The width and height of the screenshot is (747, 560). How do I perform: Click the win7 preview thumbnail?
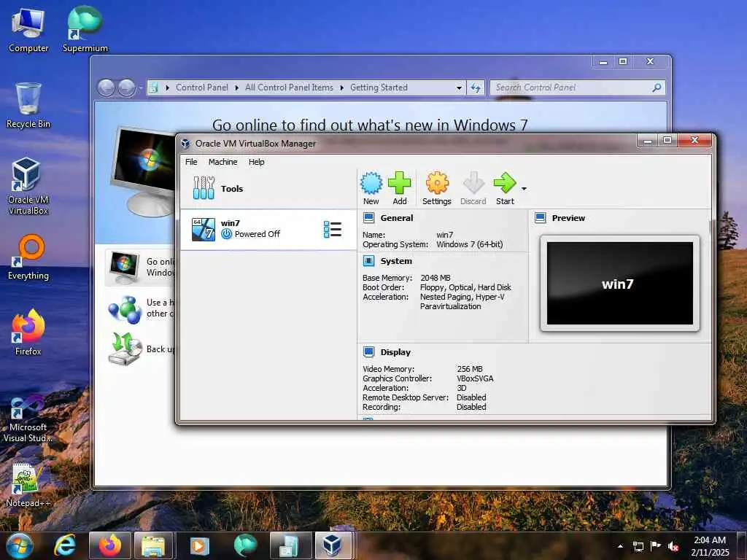pos(620,284)
